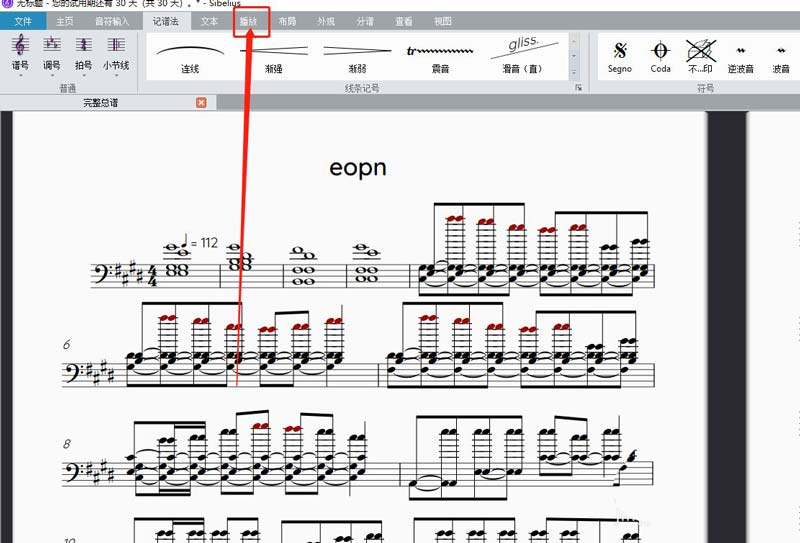Viewport: 800px width, 543px height.
Task: Open the 播放 playback ribbon tab
Action: [x=248, y=21]
